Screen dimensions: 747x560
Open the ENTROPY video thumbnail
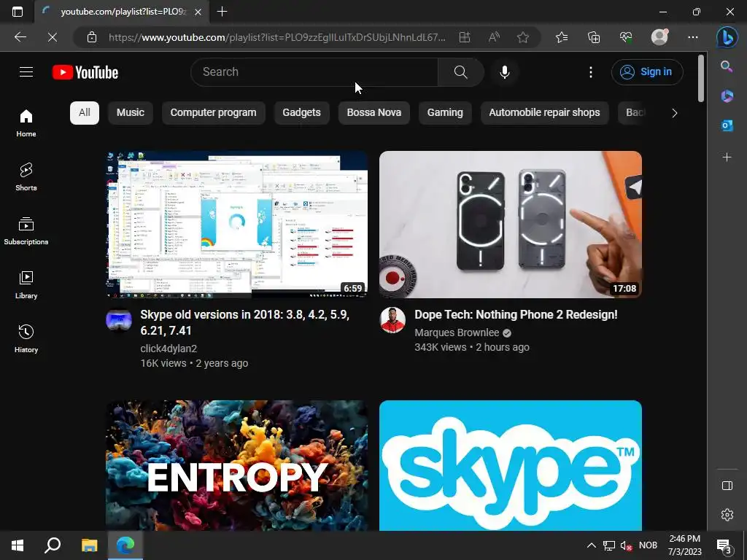(237, 465)
